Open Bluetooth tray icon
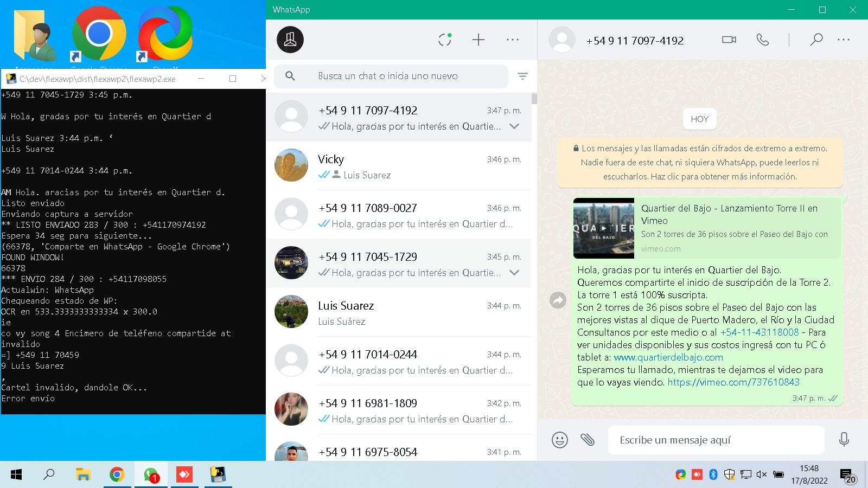The width and height of the screenshot is (868, 488). pos(713,475)
